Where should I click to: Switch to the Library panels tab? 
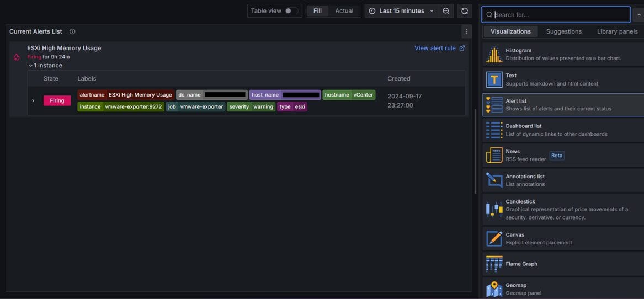618,31
